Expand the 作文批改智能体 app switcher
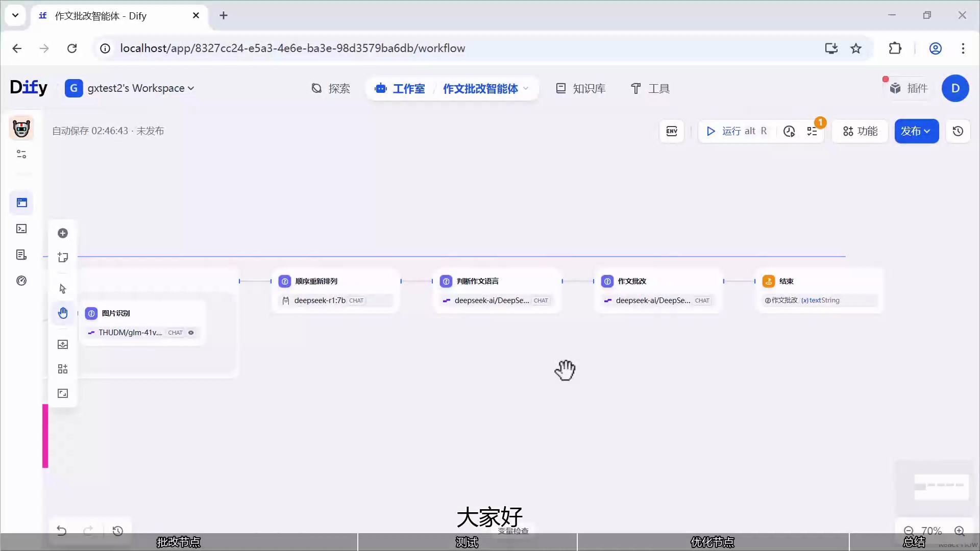 pyautogui.click(x=485, y=88)
